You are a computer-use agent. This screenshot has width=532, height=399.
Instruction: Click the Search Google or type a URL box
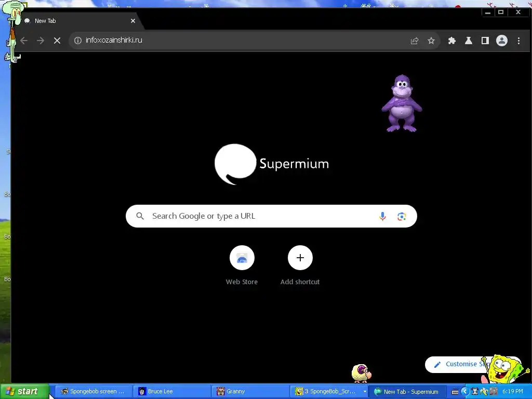[x=271, y=216]
